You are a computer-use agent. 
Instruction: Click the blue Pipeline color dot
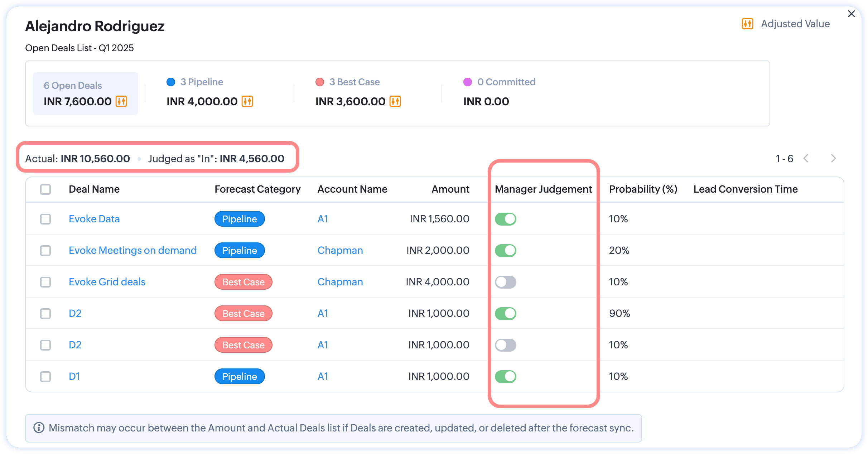(x=171, y=82)
